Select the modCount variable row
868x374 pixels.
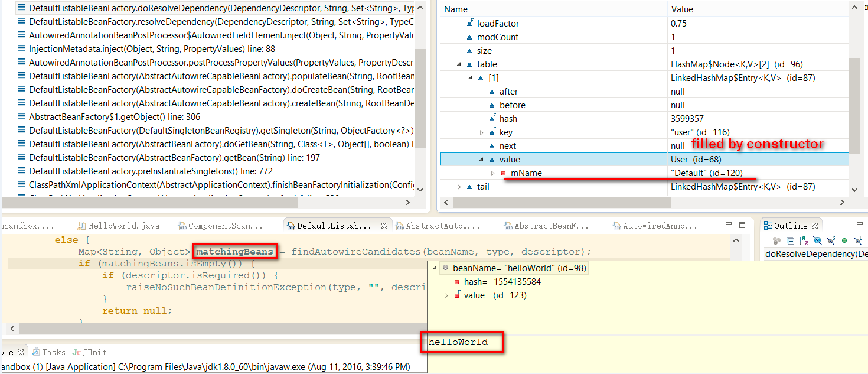644,37
